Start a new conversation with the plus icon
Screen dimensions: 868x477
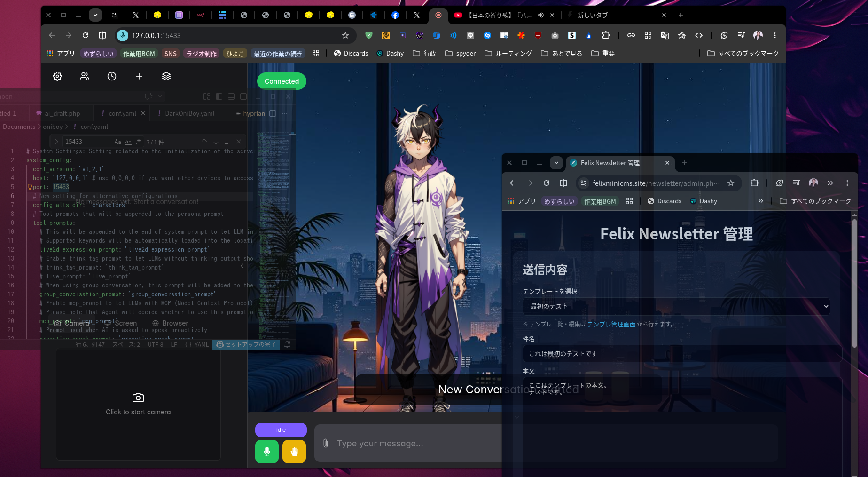(x=139, y=76)
